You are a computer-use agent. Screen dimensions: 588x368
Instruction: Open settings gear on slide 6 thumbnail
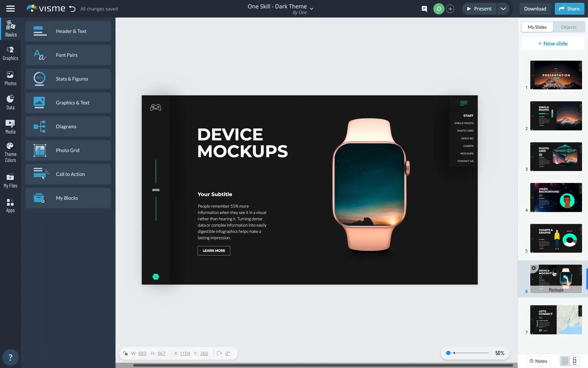(x=534, y=269)
